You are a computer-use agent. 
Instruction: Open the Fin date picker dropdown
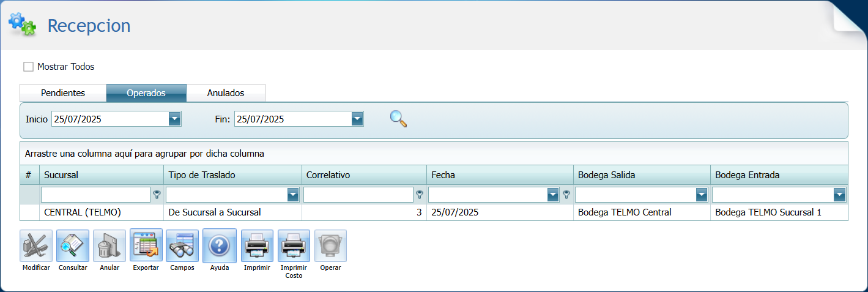358,119
